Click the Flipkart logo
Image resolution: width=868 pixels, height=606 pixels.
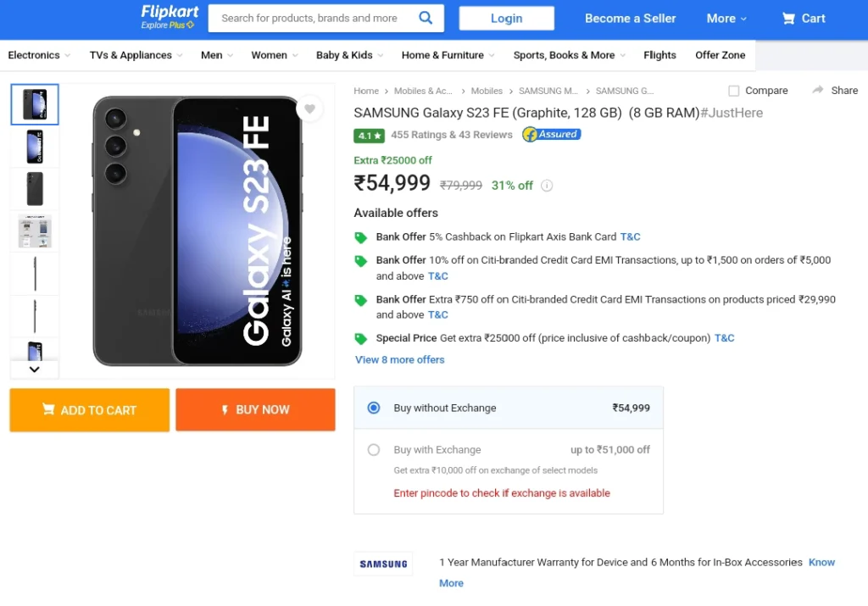pos(169,17)
